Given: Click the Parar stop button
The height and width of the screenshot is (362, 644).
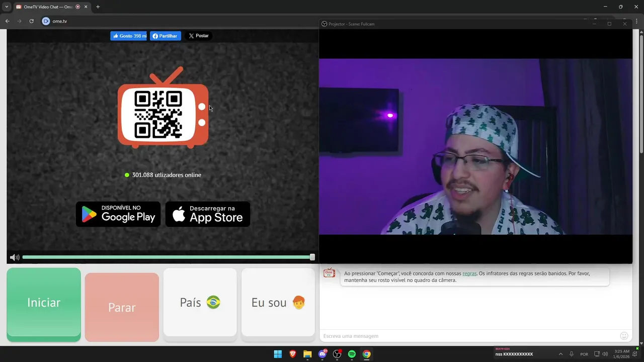Looking at the screenshot, I should click(122, 307).
